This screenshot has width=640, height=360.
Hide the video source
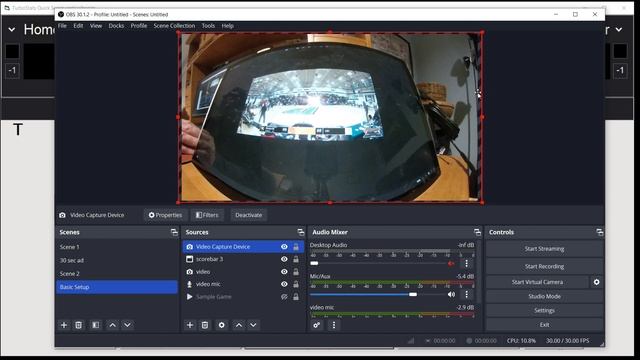[284, 272]
